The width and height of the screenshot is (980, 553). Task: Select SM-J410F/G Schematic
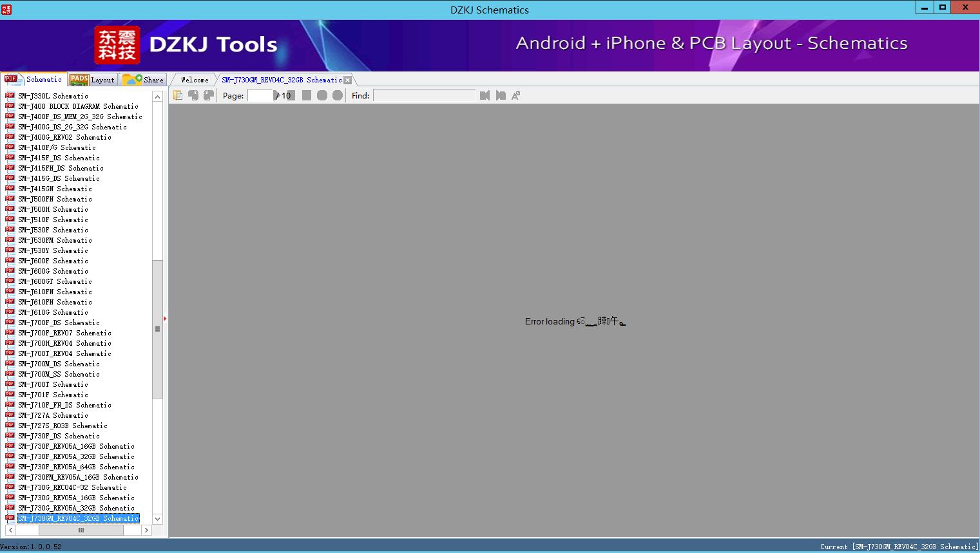pos(57,147)
